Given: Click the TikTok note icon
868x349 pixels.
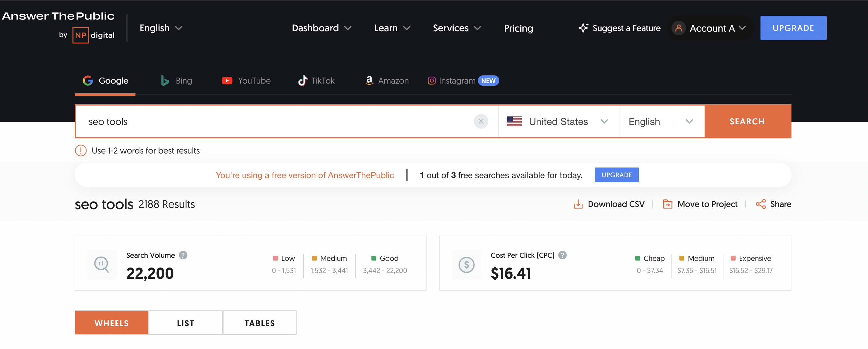Looking at the screenshot, I should click(302, 81).
